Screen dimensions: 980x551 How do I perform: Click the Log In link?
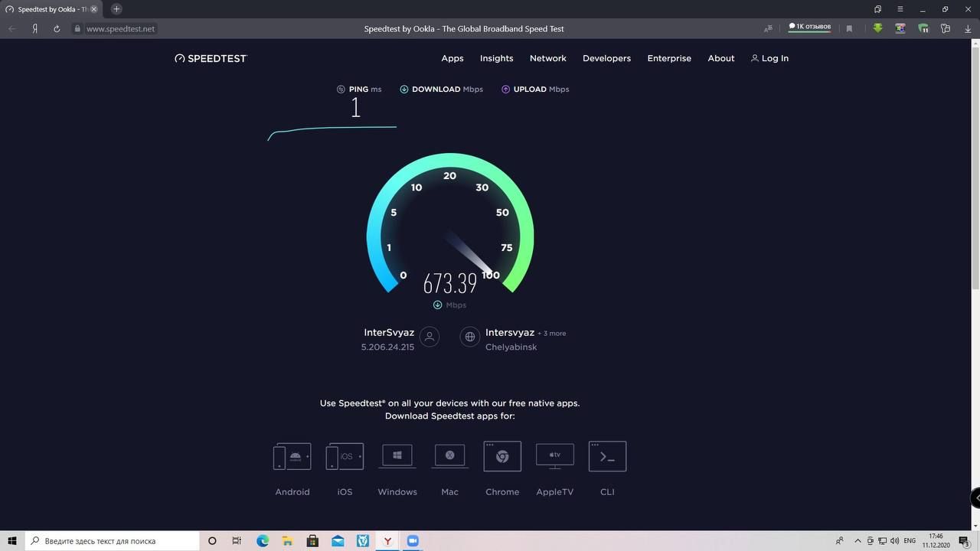769,58
